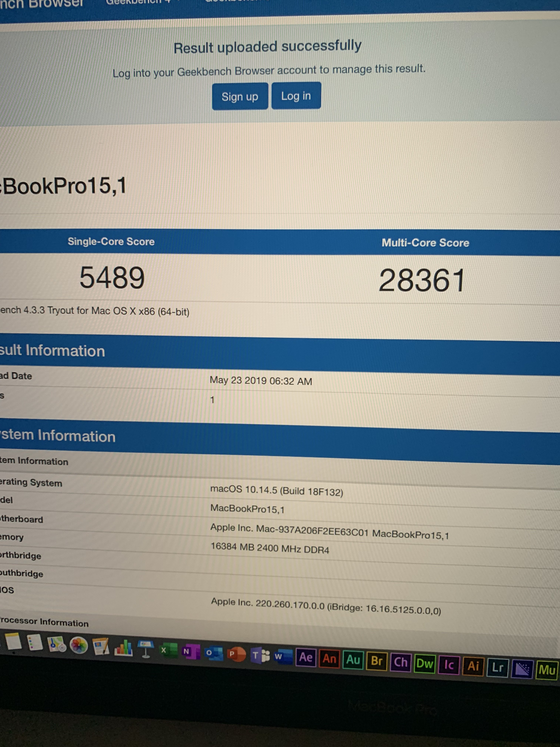The image size is (560, 747).
Task: Click the single-core score 5489
Action: pos(112,278)
